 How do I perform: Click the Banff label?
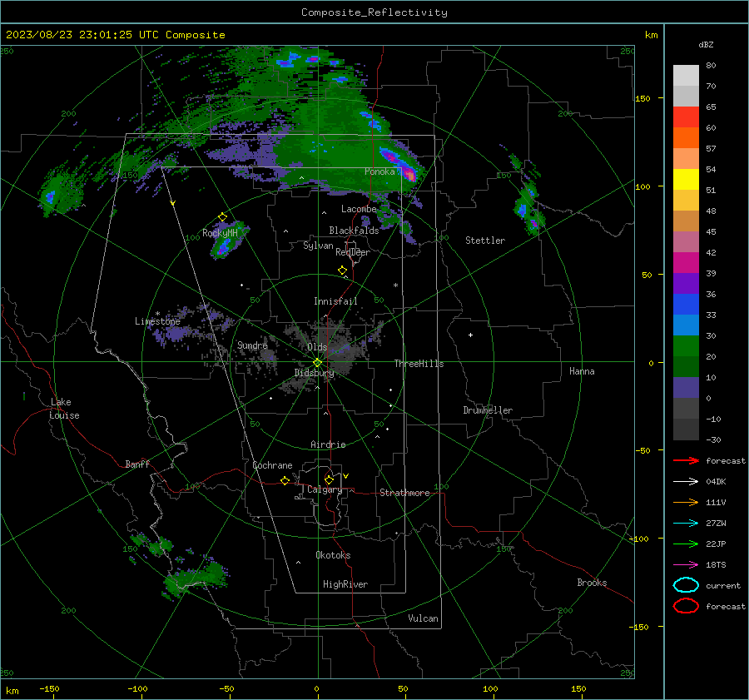[137, 464]
